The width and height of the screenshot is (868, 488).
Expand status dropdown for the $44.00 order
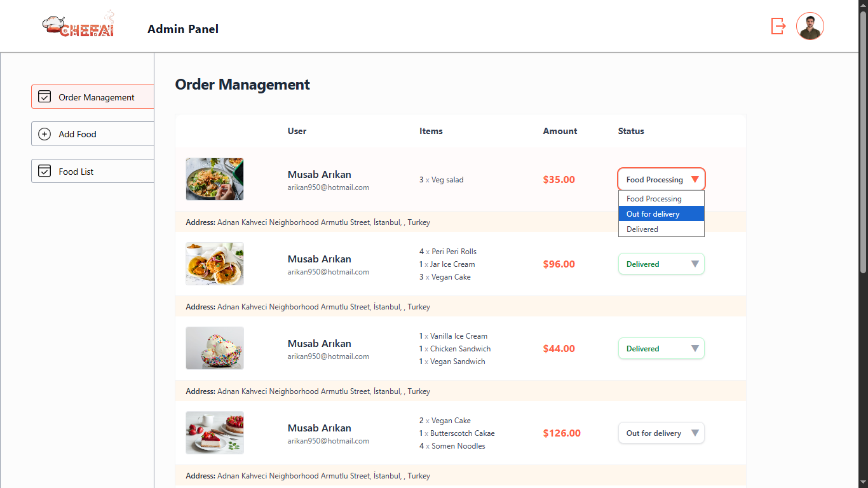click(x=661, y=348)
